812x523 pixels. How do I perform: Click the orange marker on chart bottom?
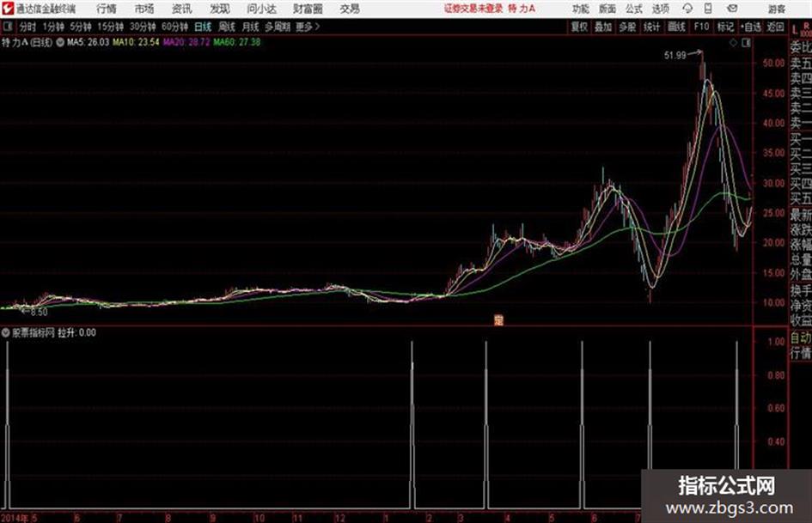pyautogui.click(x=498, y=320)
